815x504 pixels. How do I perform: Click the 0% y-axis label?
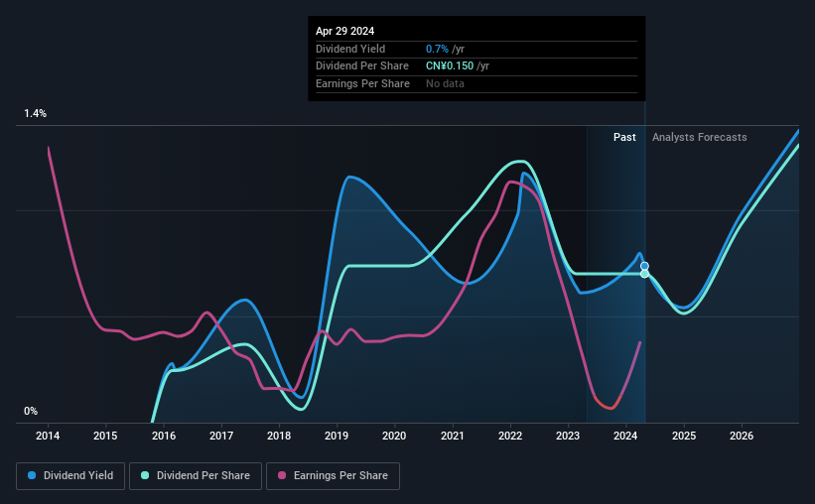coord(31,411)
